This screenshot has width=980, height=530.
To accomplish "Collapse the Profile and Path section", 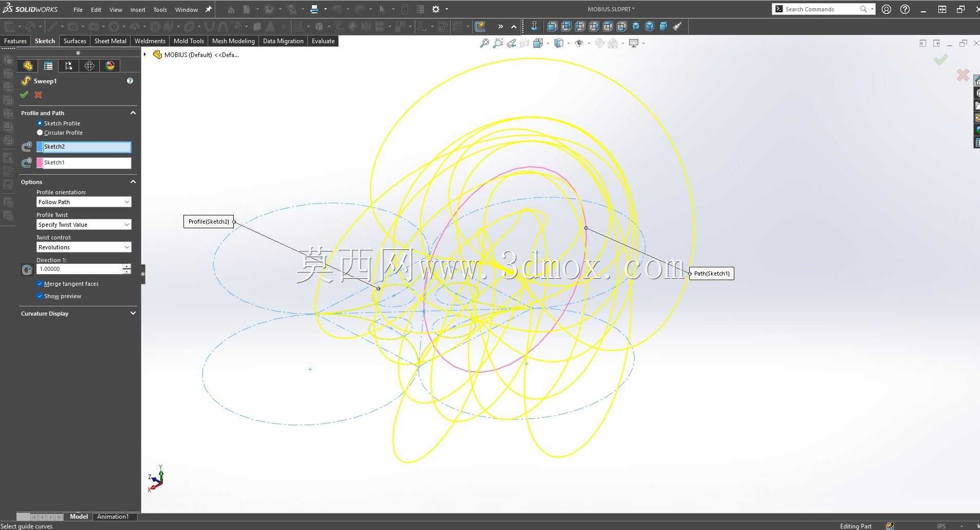I will 133,113.
